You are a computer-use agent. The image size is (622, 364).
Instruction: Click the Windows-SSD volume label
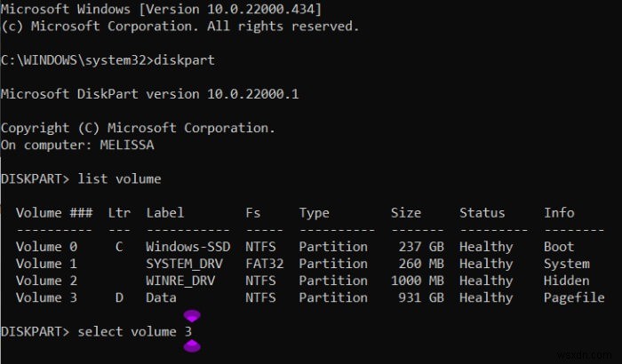pyautogui.click(x=187, y=247)
